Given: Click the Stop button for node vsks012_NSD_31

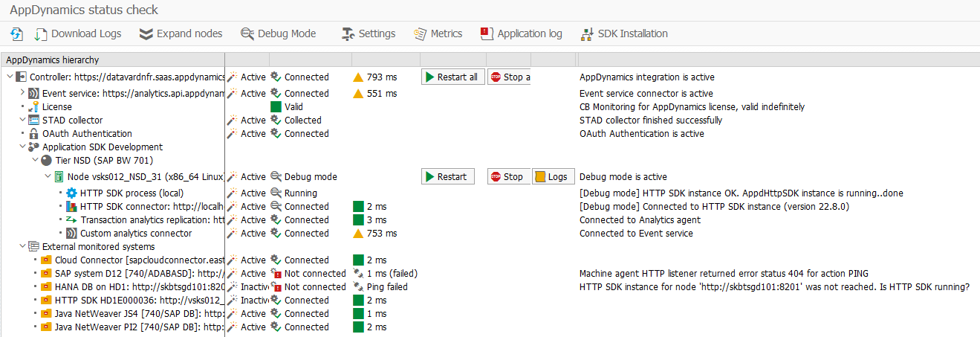Looking at the screenshot, I should [x=509, y=176].
